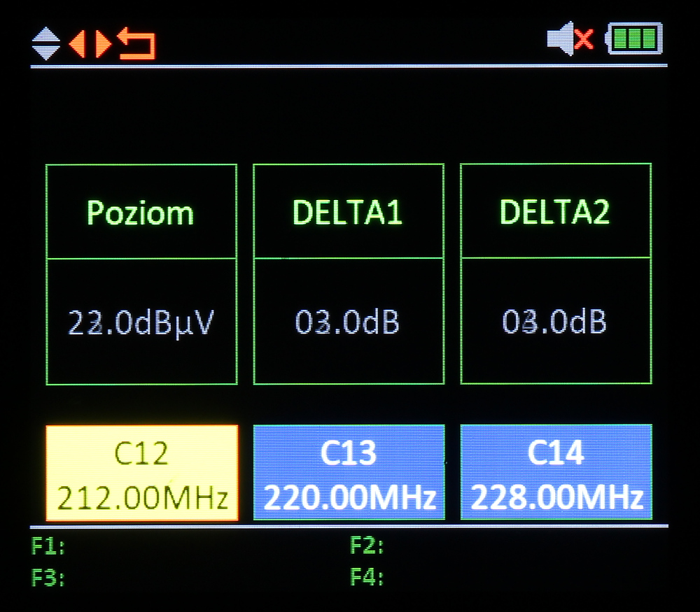Image resolution: width=700 pixels, height=612 pixels.
Task: Click the DELTA2 03.0dB value
Action: coord(555,322)
